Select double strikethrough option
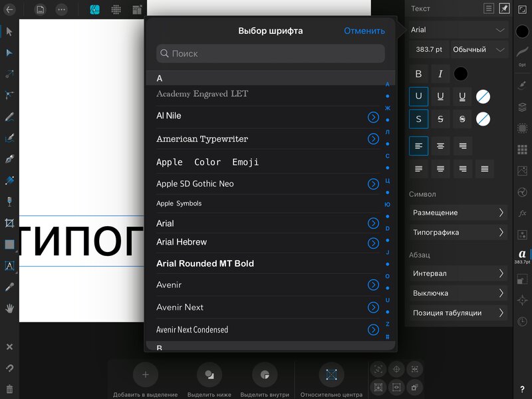532x399 pixels. pyautogui.click(x=462, y=119)
